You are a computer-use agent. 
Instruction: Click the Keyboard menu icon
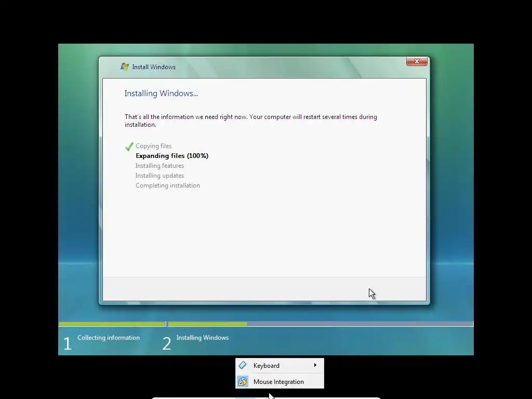243,365
